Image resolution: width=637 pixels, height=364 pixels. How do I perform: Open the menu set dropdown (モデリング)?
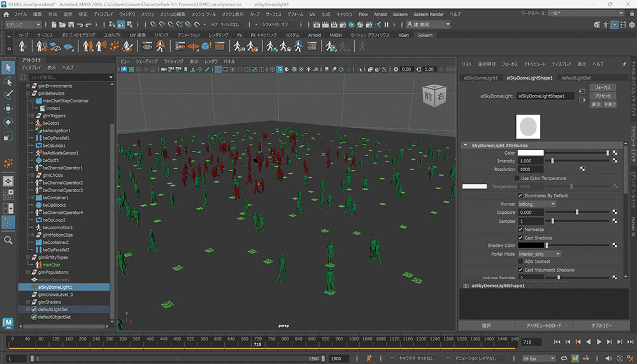click(23, 25)
